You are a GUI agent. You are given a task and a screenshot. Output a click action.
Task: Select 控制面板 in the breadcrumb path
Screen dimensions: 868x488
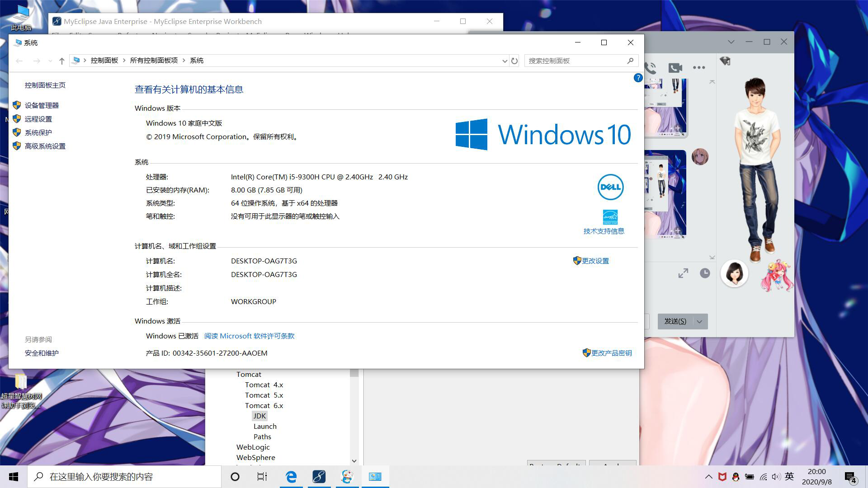104,61
